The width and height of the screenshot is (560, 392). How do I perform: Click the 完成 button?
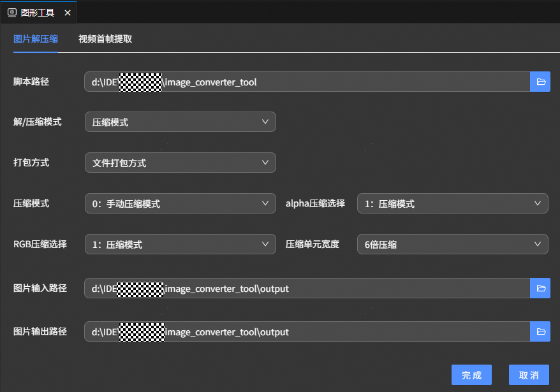coord(471,375)
